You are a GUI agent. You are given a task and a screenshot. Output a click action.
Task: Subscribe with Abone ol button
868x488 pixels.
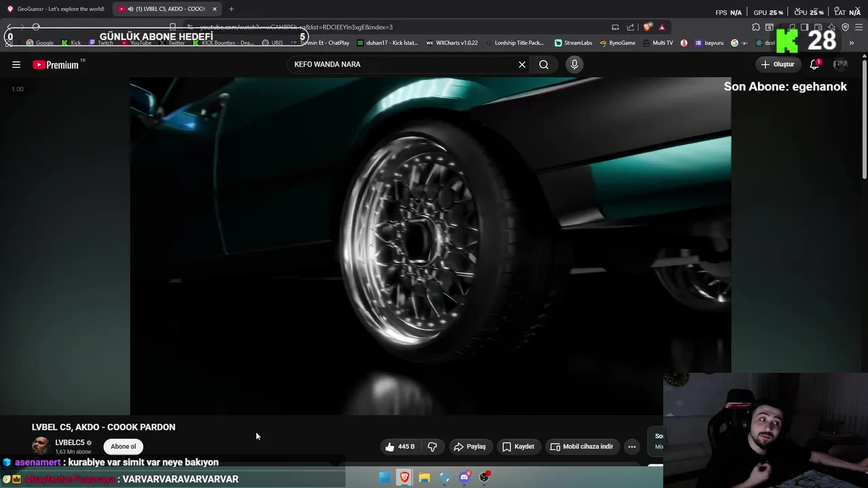click(x=123, y=447)
